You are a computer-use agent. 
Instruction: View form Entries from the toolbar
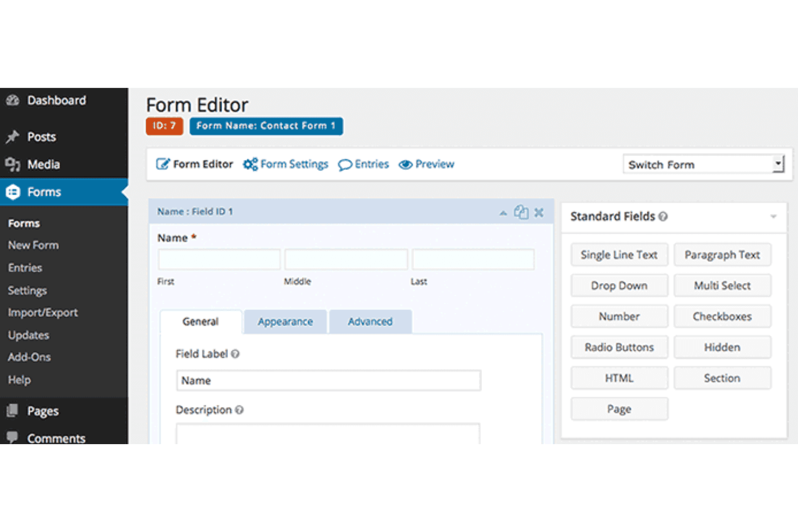363,164
